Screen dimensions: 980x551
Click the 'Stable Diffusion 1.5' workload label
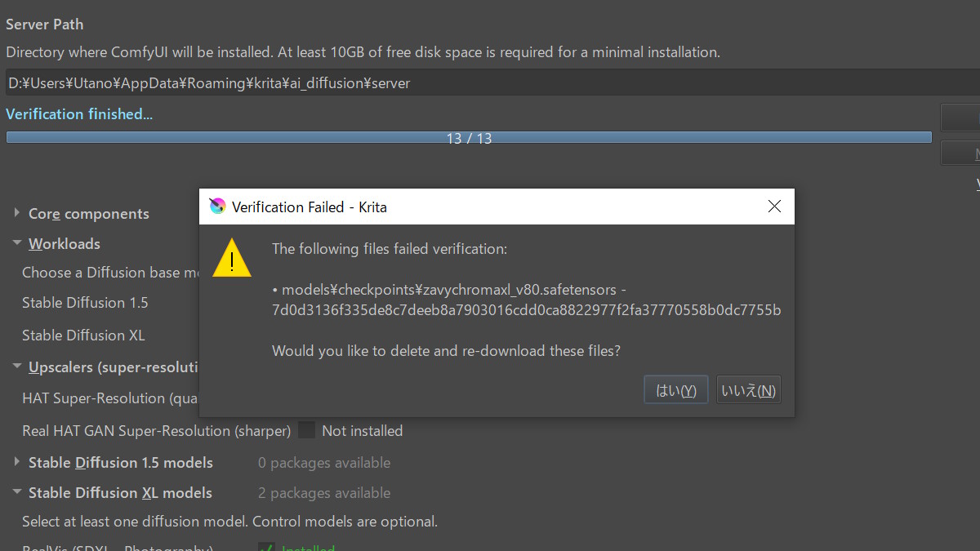(x=85, y=303)
